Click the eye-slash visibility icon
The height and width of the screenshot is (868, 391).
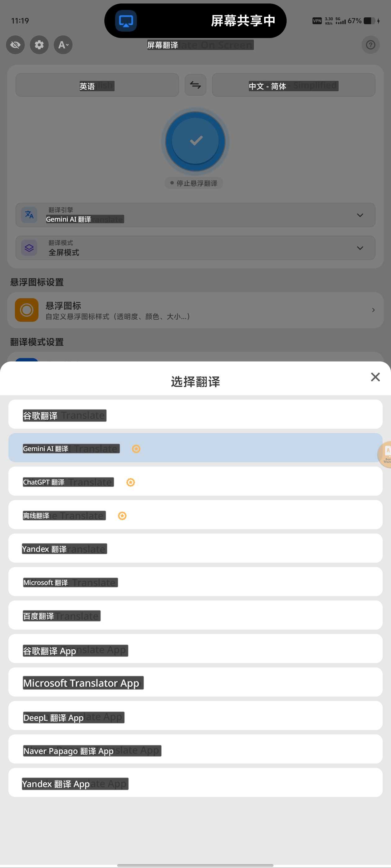(x=15, y=45)
